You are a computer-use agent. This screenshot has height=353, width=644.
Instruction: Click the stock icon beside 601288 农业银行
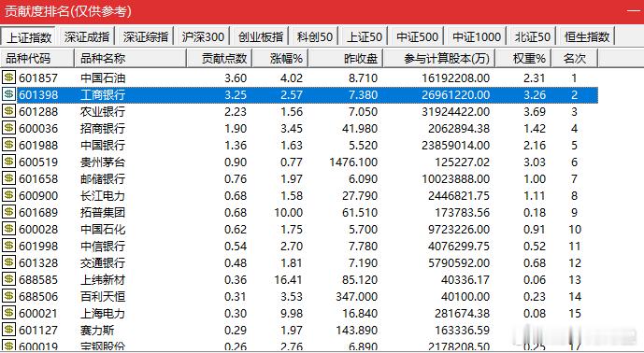pos(8,111)
